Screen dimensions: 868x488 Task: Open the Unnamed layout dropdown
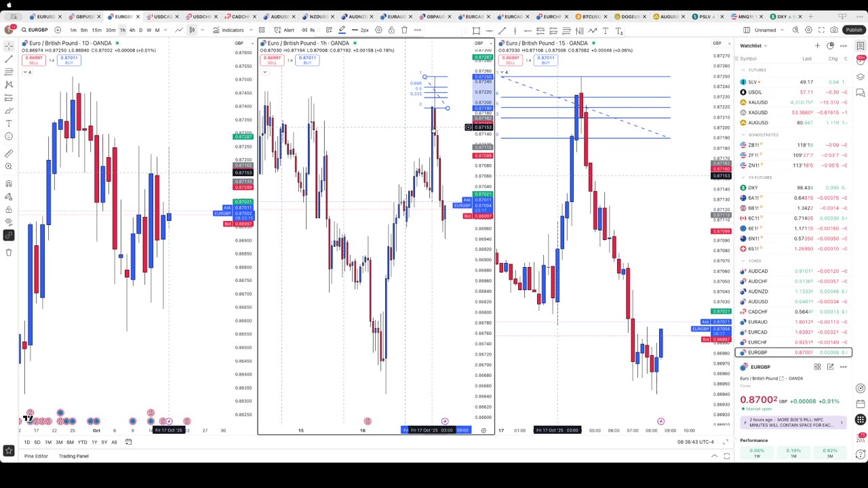tap(769, 30)
